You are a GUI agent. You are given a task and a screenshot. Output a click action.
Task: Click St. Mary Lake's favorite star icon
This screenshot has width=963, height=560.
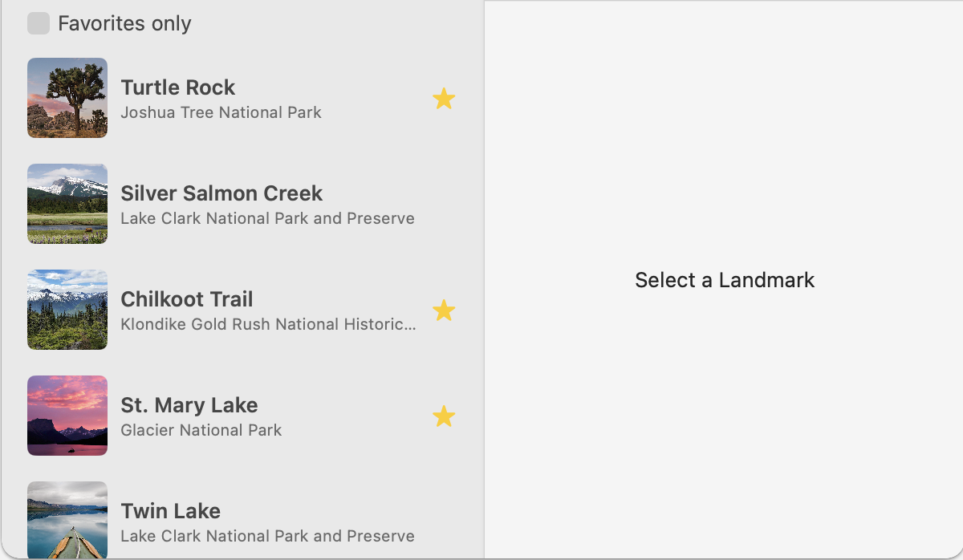445,416
